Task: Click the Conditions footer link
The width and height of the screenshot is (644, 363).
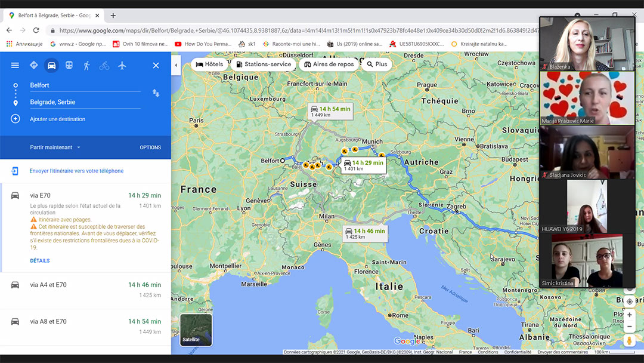Action: (488, 352)
